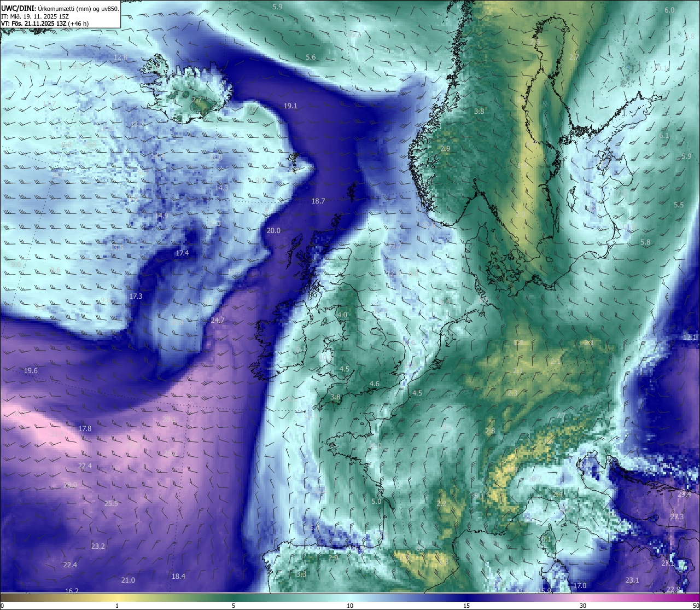Click the 16.2 value at the bottom left
The image size is (700, 610).
(72, 591)
